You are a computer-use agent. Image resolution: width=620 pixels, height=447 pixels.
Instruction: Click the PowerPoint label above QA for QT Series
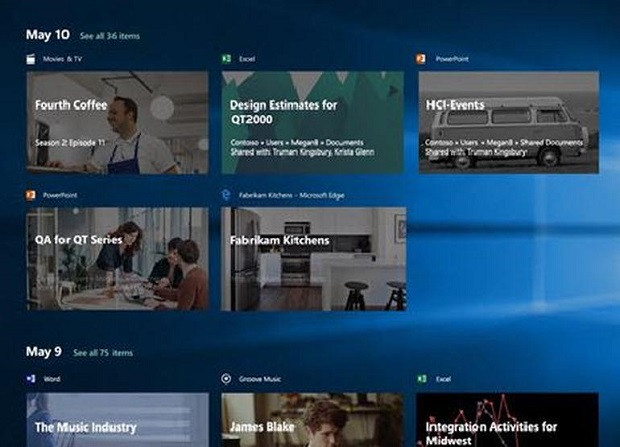click(60, 195)
